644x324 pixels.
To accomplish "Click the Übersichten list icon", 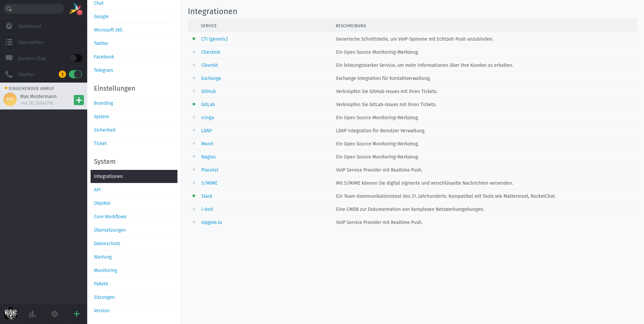I will [x=9, y=42].
